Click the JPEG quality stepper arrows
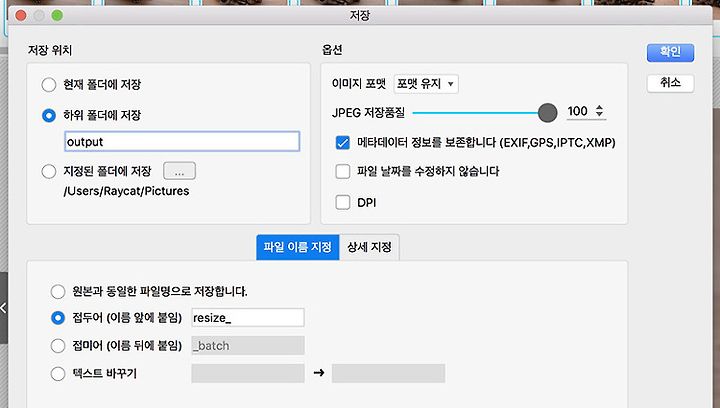 click(x=599, y=111)
